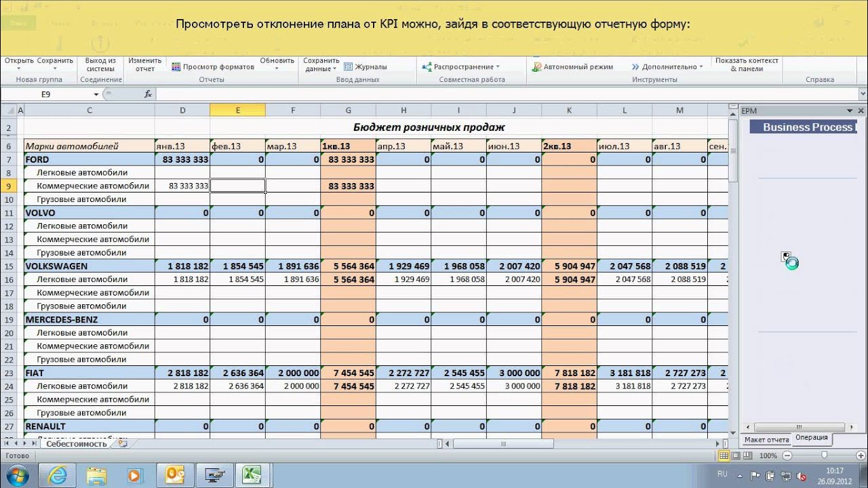Screen dimensions: 868x488
Task: Click the Автономный режим icon
Action: pos(537,66)
